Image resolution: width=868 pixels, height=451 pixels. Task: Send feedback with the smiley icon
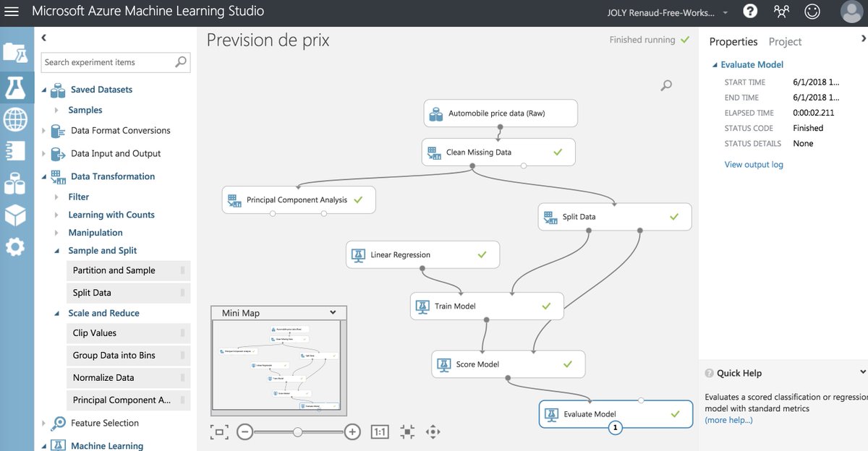pyautogui.click(x=813, y=12)
